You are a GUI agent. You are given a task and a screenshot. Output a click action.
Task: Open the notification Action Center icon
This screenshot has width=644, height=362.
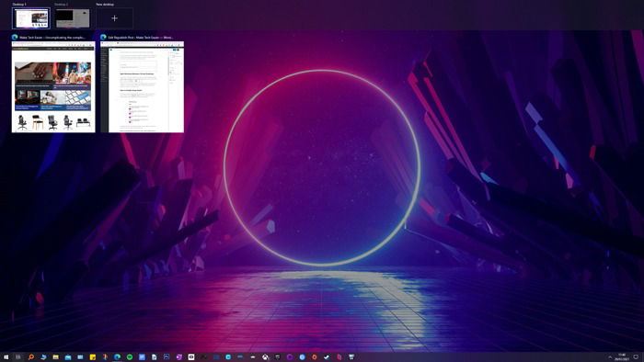point(636,357)
